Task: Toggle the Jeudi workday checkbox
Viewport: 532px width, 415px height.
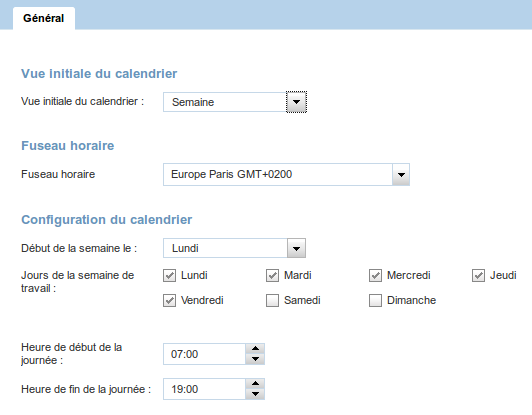Action: [478, 276]
